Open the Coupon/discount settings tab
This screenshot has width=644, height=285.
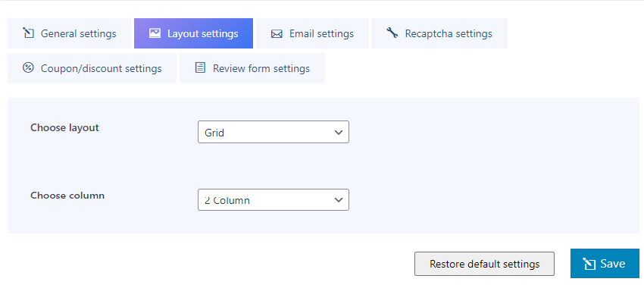(92, 68)
